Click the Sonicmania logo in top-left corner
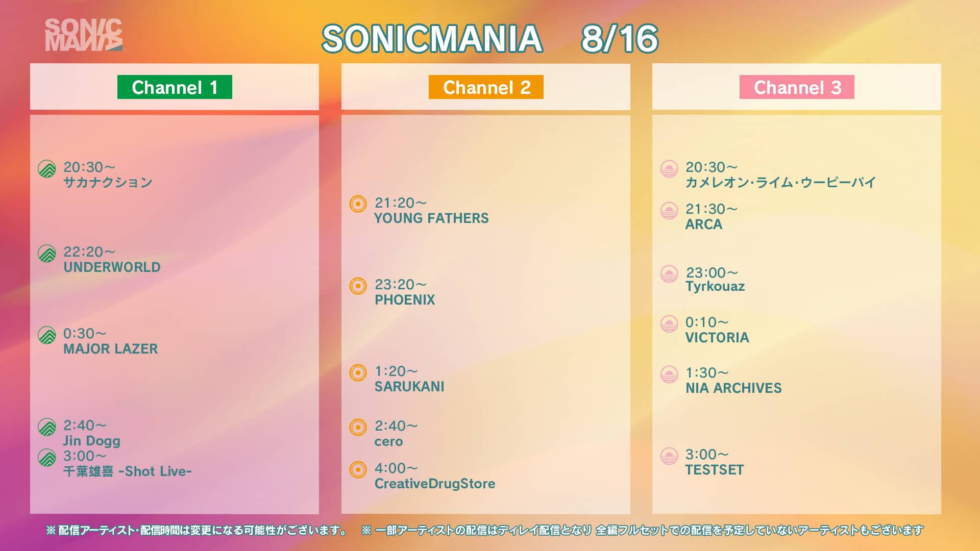Screen dimensions: 980x551 coord(84,35)
